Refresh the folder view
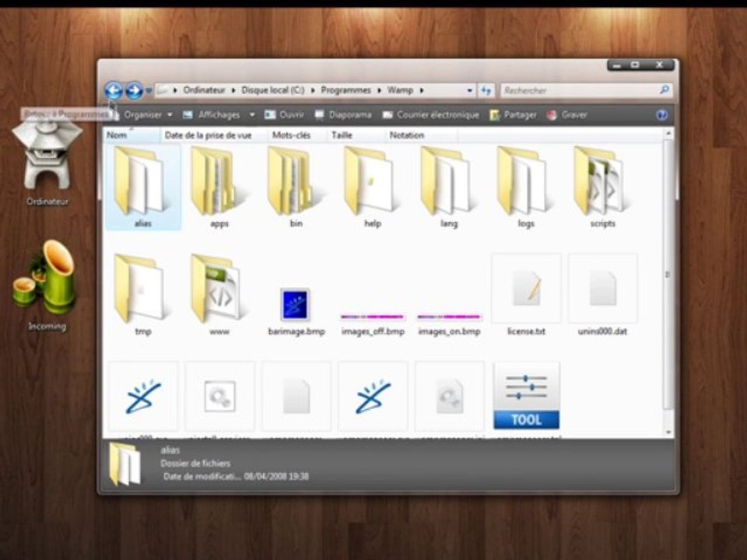The width and height of the screenshot is (747, 560). coord(486,90)
